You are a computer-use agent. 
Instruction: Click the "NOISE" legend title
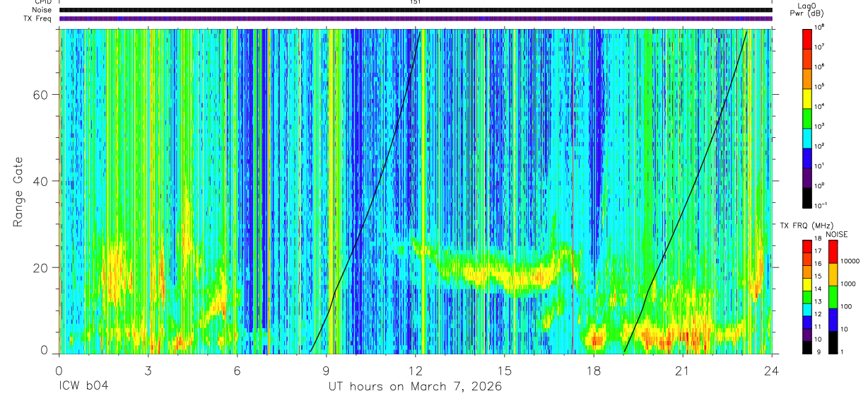(x=835, y=234)
